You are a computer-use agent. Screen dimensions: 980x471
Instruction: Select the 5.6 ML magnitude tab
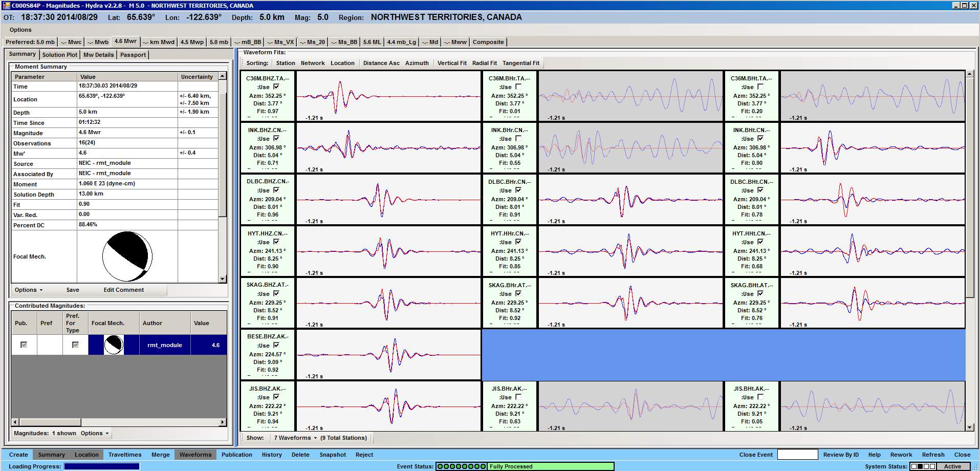pos(372,42)
